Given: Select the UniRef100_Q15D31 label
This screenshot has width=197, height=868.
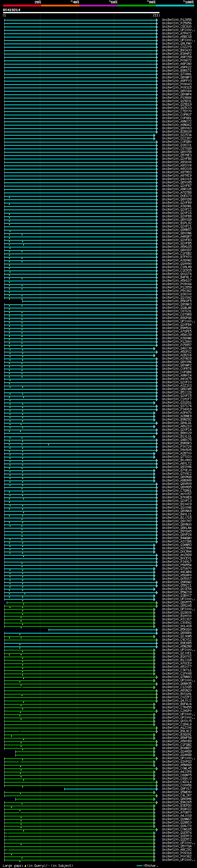Looking at the screenshot, I should (x=177, y=101).
